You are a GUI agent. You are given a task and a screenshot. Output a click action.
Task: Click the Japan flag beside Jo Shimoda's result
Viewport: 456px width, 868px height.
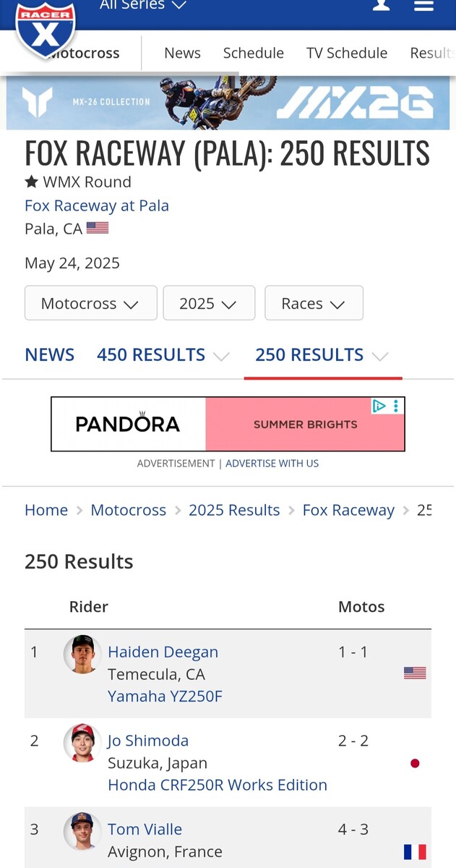point(415,763)
